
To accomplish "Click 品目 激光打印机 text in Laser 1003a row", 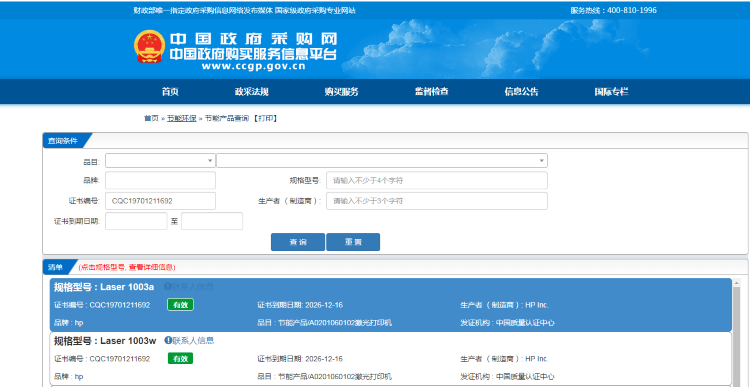I will coord(324,323).
